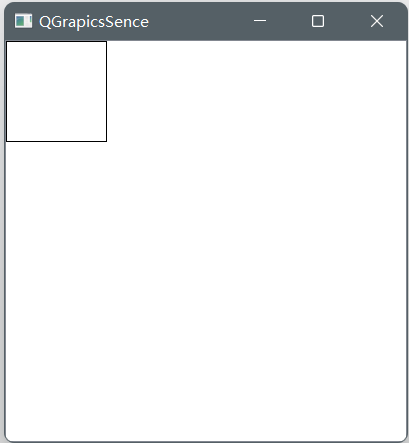The height and width of the screenshot is (443, 409).
Task: Click the QGrapicsSence window app icon
Action: (23, 21)
